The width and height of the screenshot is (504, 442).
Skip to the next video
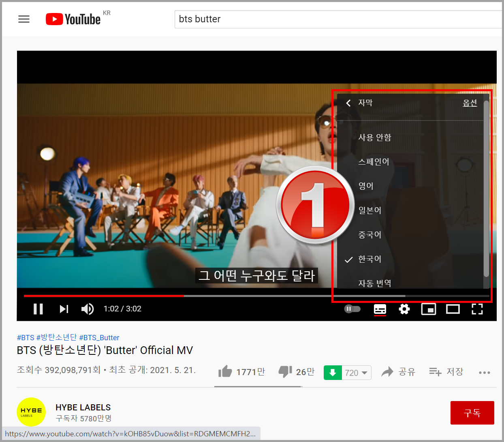coord(64,309)
